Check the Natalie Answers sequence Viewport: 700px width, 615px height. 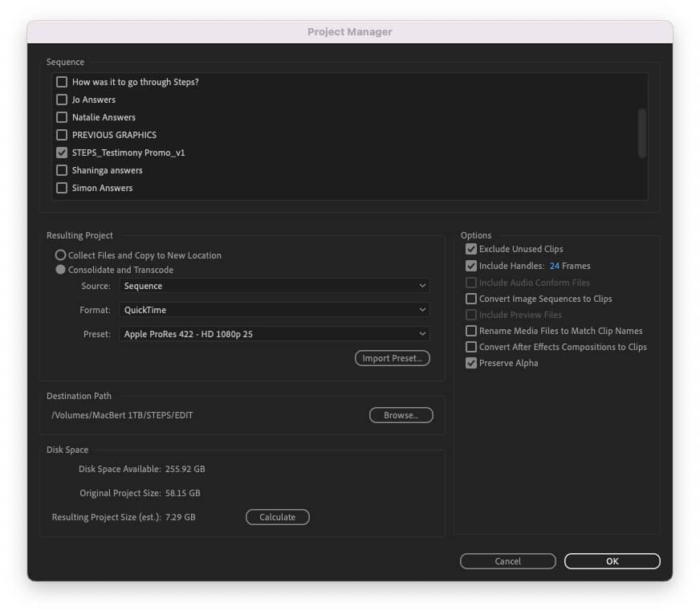click(62, 117)
